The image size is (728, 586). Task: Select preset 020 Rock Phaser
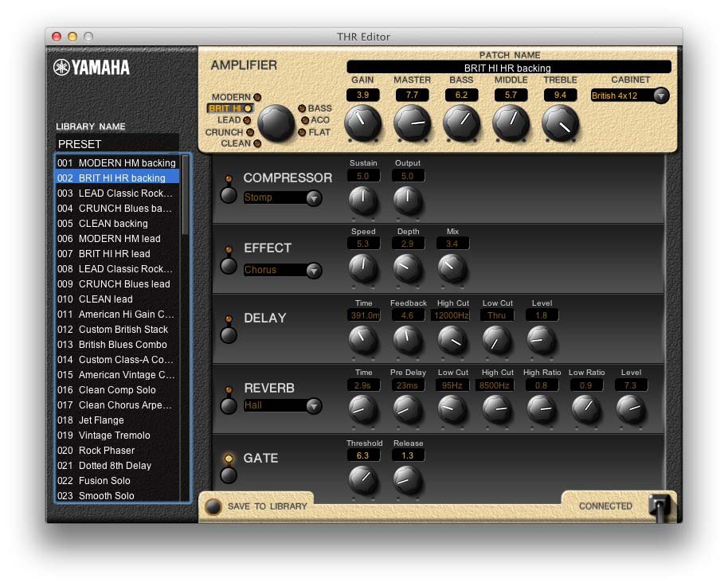pyautogui.click(x=117, y=451)
